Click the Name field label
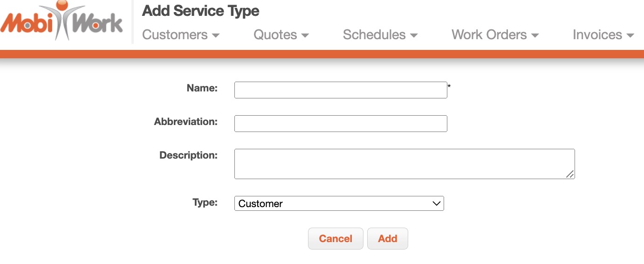The width and height of the screenshot is (644, 264). pyautogui.click(x=202, y=88)
